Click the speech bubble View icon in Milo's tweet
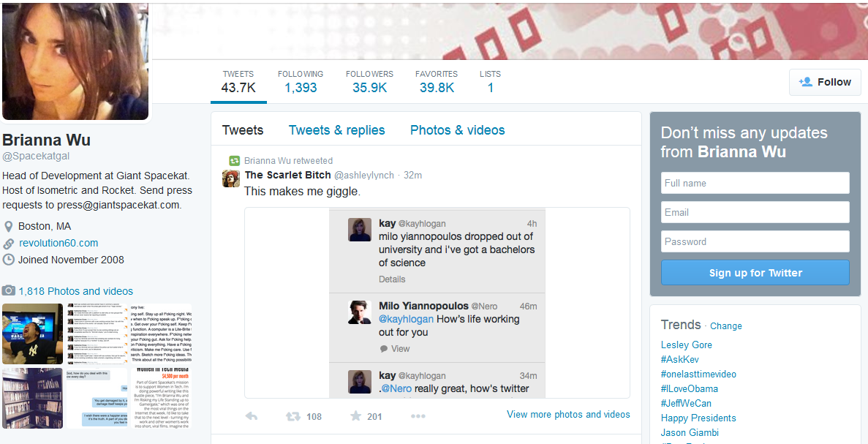 click(384, 349)
